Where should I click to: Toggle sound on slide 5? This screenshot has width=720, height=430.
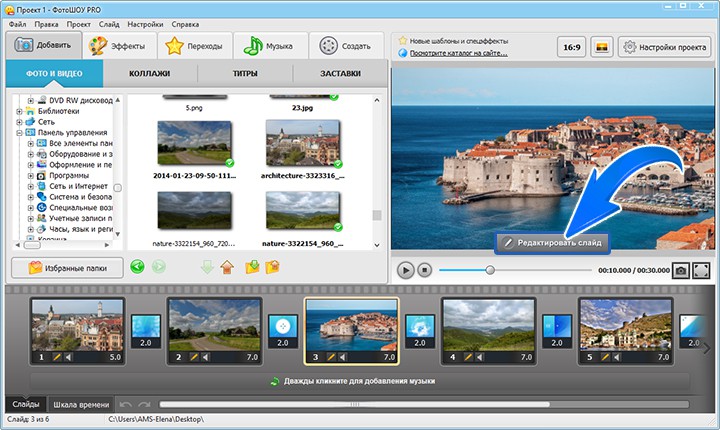617,357
